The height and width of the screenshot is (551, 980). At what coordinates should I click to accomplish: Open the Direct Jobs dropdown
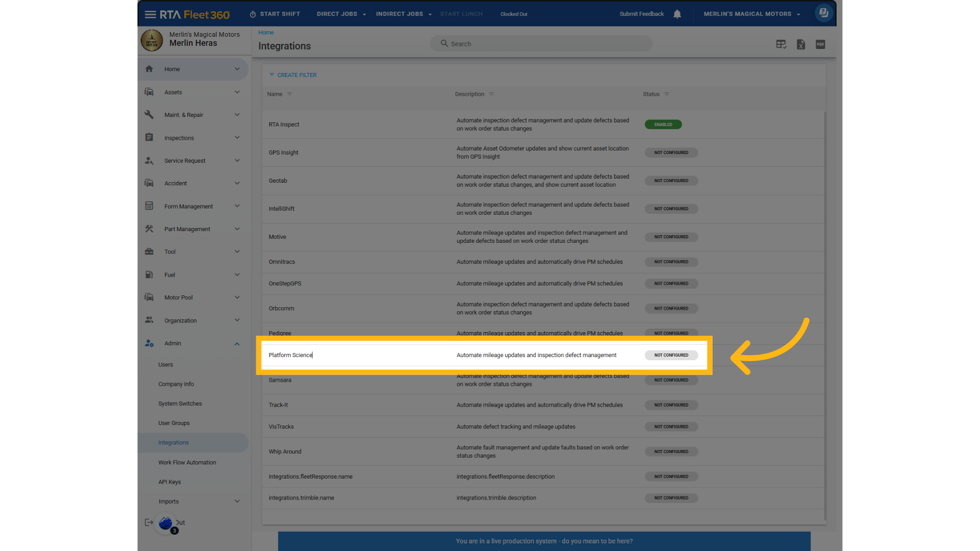pos(341,14)
